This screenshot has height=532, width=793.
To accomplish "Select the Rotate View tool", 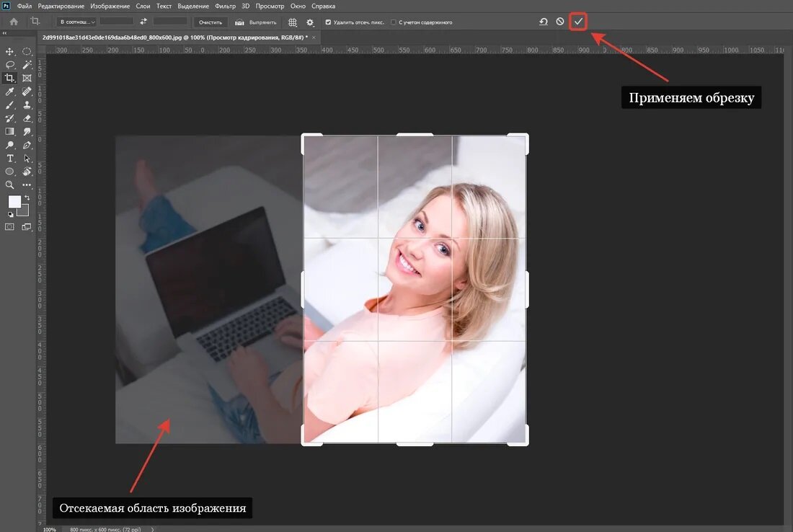I will [27, 172].
